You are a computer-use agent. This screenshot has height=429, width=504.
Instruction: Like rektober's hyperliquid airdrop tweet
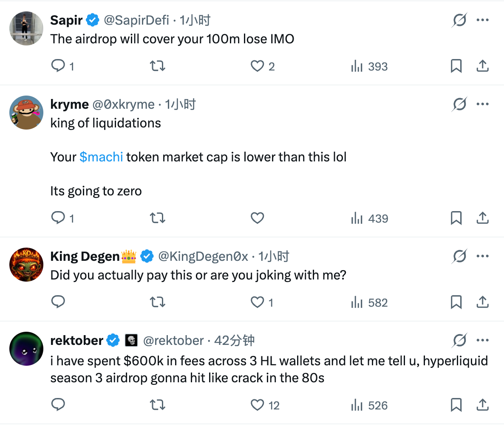(257, 405)
